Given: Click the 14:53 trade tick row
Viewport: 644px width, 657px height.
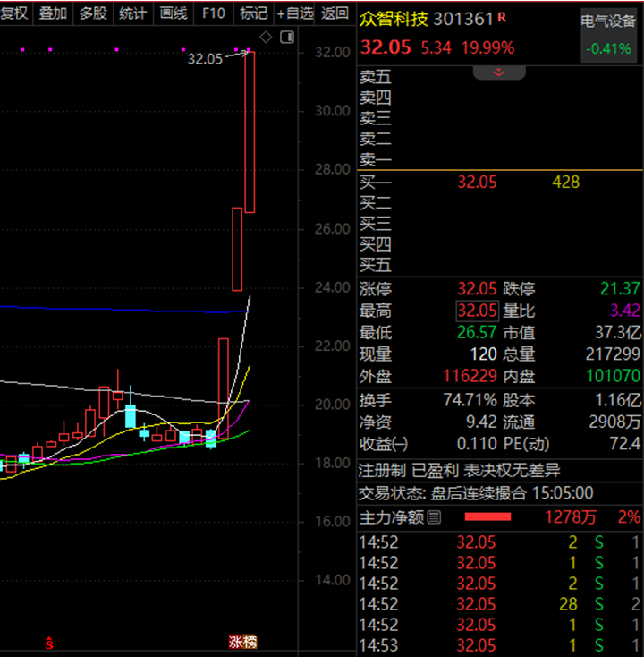Looking at the screenshot, I should click(x=500, y=645).
